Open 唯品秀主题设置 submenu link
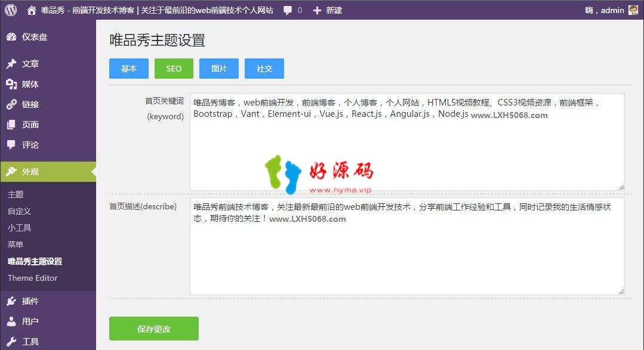Screen dimensions: 644x350 tap(35, 261)
